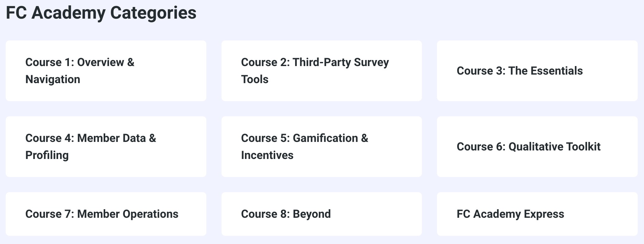The image size is (644, 244).
Task: Open the FC Academy Express card
Action: coord(537,214)
